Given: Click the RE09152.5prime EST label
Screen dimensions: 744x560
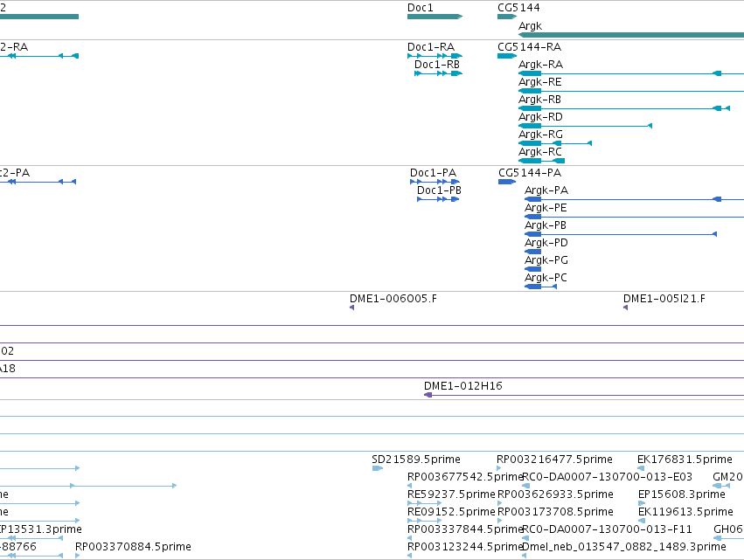Looking at the screenshot, I should pyautogui.click(x=451, y=512).
